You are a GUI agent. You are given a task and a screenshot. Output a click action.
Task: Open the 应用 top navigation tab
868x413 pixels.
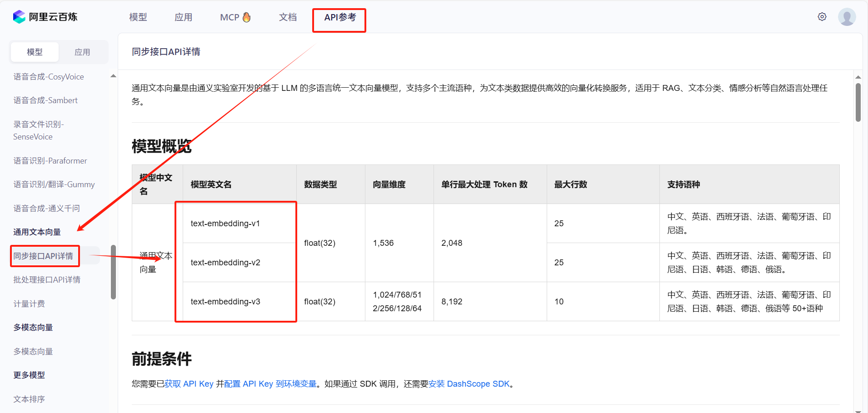(184, 17)
